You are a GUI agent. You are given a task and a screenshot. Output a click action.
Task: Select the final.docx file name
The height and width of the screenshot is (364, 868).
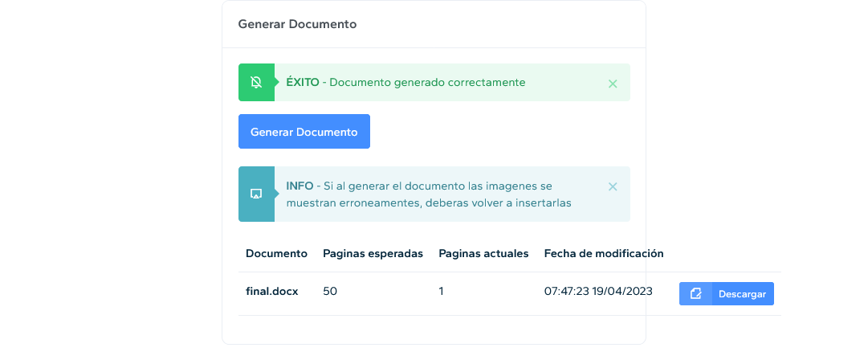pyautogui.click(x=271, y=292)
